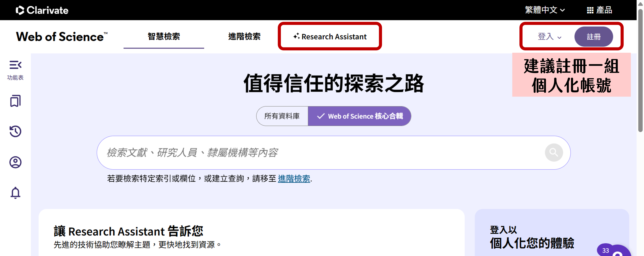Open the Research Assistant tab
The height and width of the screenshot is (256, 644).
tap(330, 36)
